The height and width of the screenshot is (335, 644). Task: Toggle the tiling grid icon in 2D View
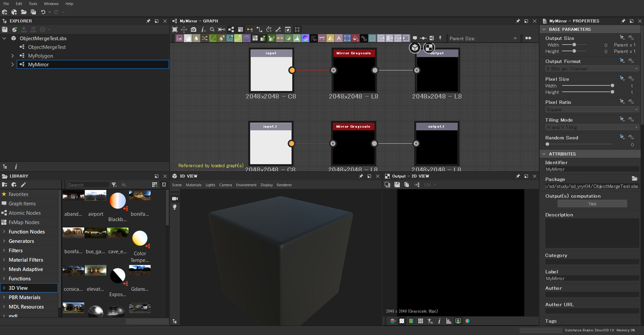[x=420, y=321]
